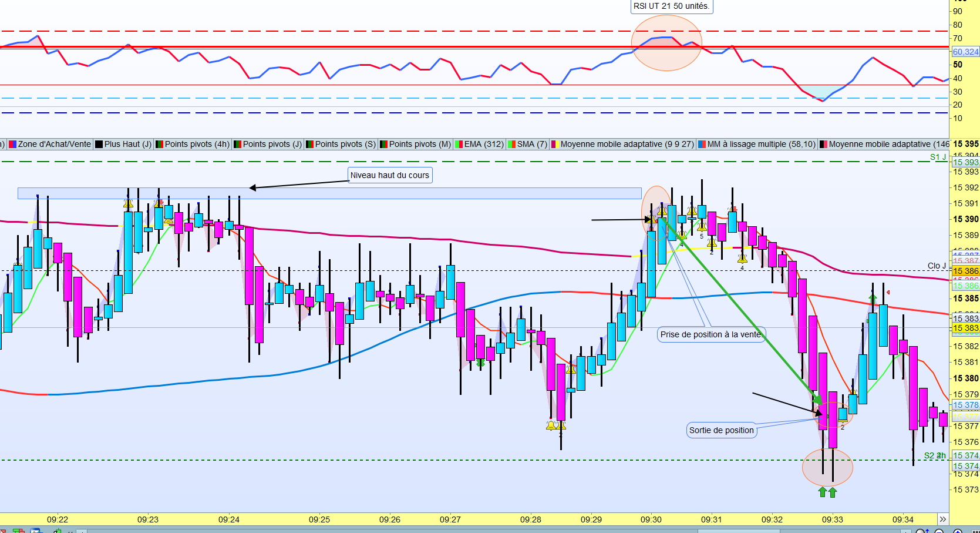Click the small red triangle marker near 09:33

[888, 292]
